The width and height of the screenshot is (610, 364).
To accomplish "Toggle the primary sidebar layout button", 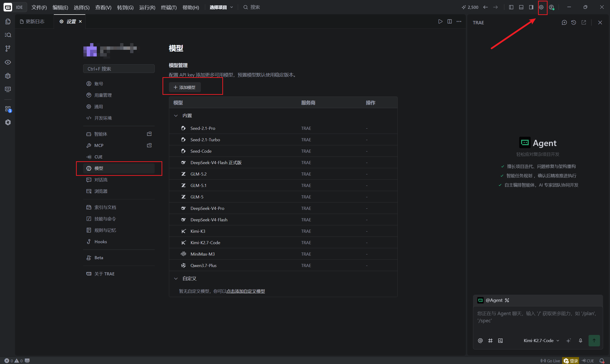I will [x=511, y=7].
